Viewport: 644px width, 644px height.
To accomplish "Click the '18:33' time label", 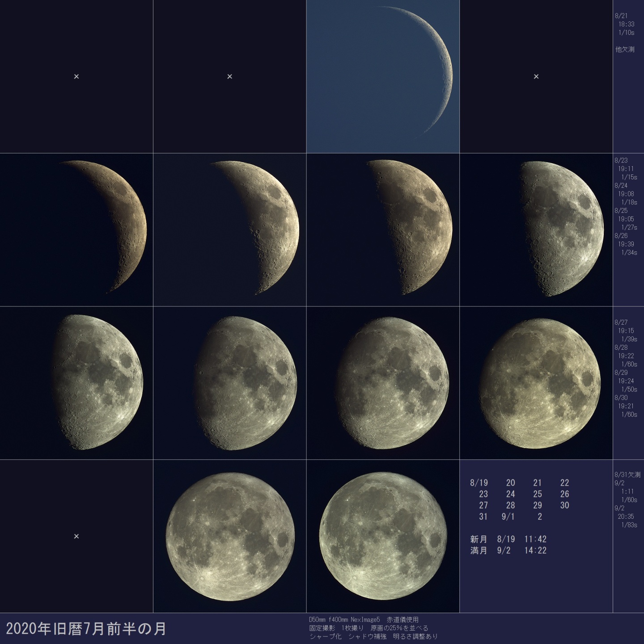I will click(x=626, y=24).
